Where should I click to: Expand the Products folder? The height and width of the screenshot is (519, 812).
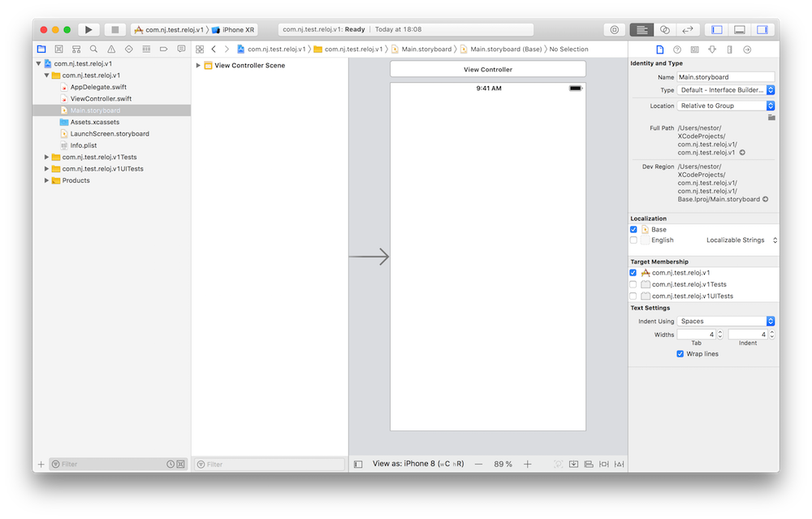click(47, 180)
